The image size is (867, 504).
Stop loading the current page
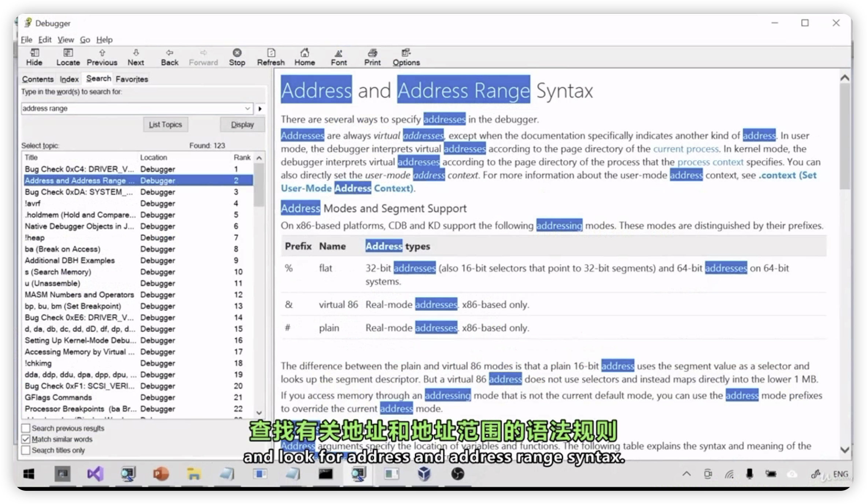237,57
